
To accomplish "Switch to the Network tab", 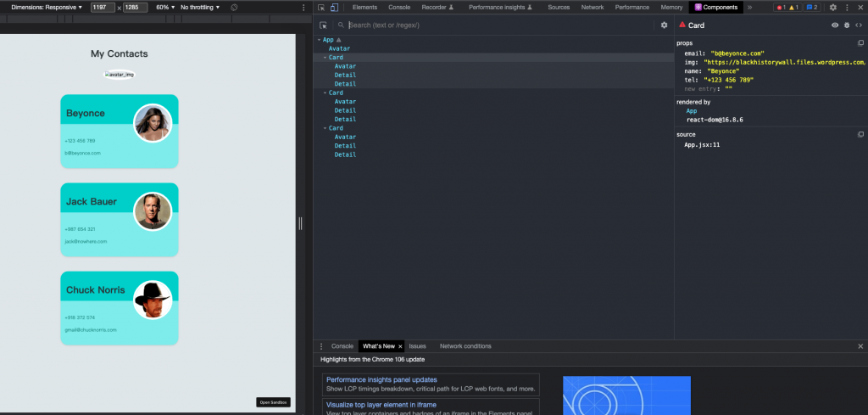I will click(x=593, y=7).
